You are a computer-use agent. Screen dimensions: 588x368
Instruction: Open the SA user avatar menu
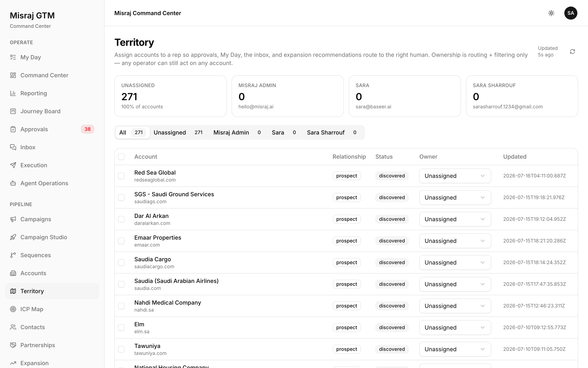(x=570, y=13)
